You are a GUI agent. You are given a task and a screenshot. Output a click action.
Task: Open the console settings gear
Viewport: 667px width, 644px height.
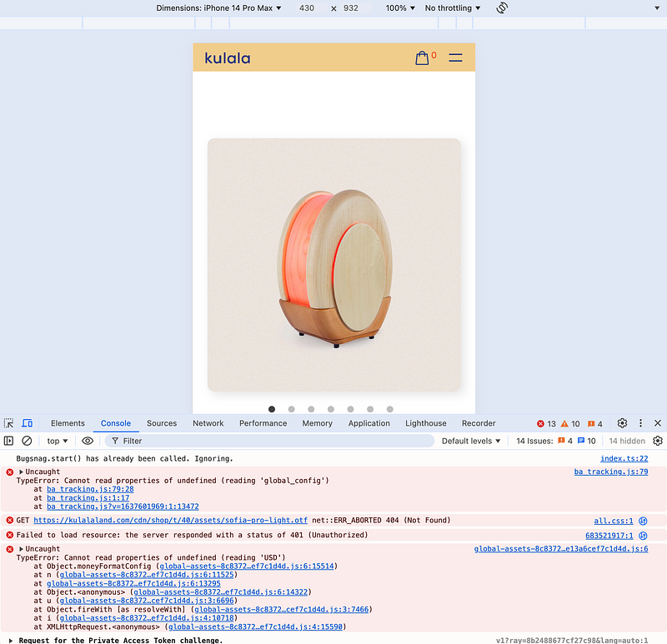(x=658, y=441)
